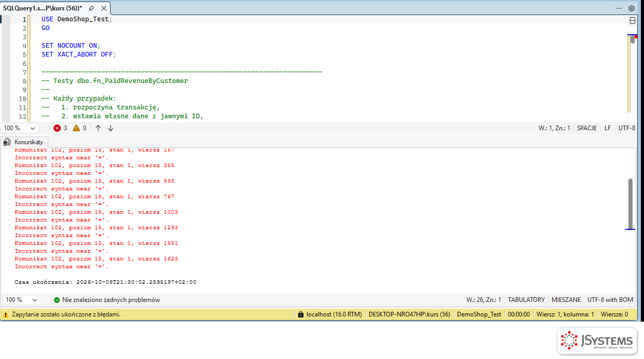Go to previous issue with up arrow
This screenshot has height=359, width=644.
pyautogui.click(x=98, y=128)
